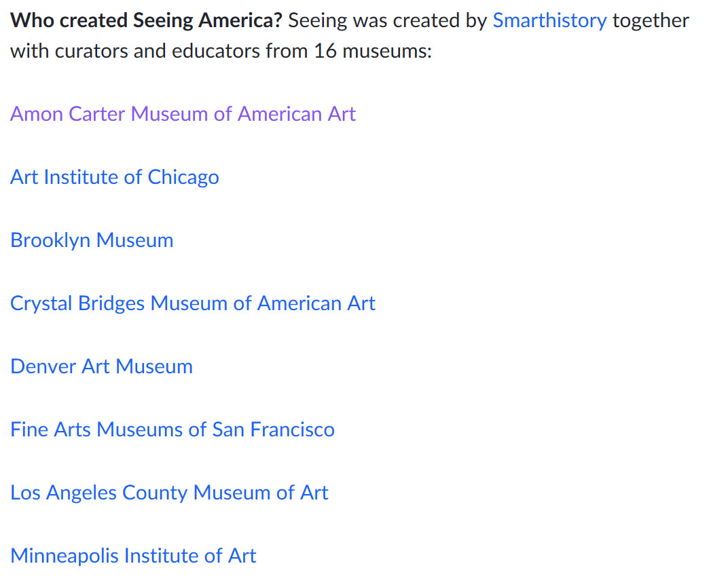Image resolution: width=728 pixels, height=585 pixels.
Task: Open the Amon Carter Museum of American Art link
Action: coord(183,113)
